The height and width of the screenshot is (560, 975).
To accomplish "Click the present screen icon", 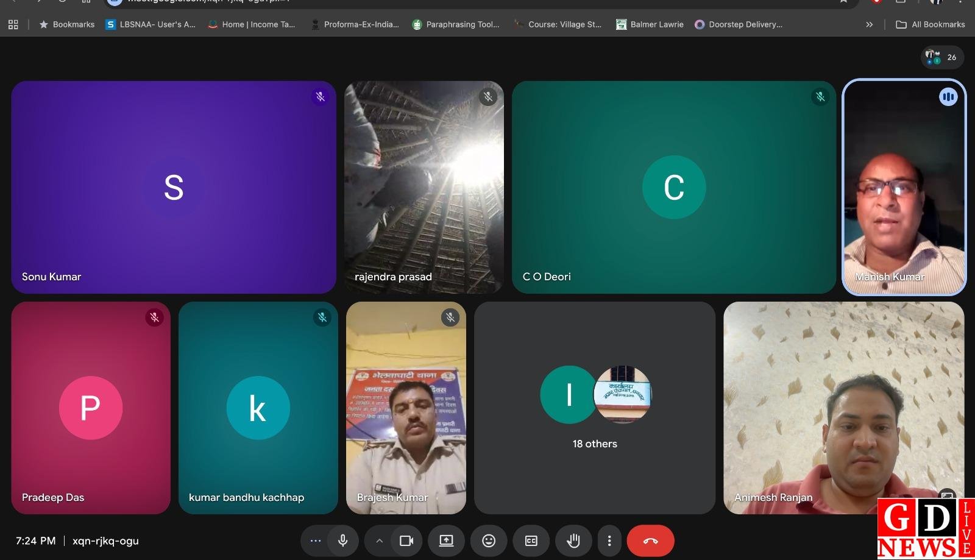I will pos(446,541).
